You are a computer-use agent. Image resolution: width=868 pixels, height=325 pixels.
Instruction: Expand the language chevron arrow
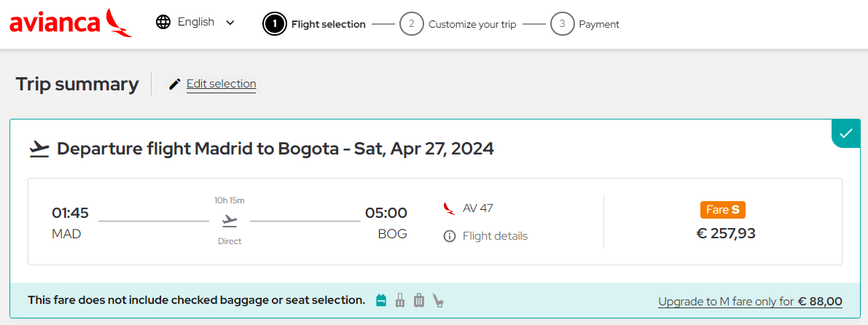coord(230,23)
